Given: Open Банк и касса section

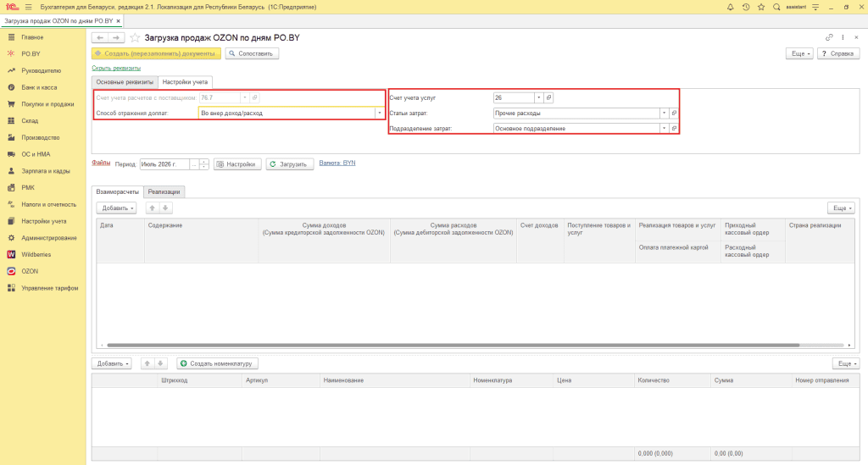Looking at the screenshot, I should (39, 87).
